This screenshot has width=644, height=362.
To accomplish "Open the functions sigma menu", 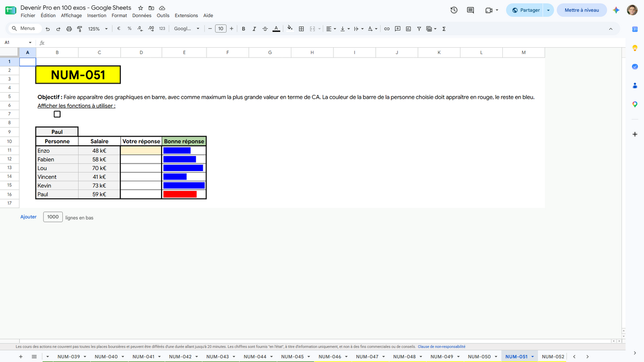I will tap(444, 29).
